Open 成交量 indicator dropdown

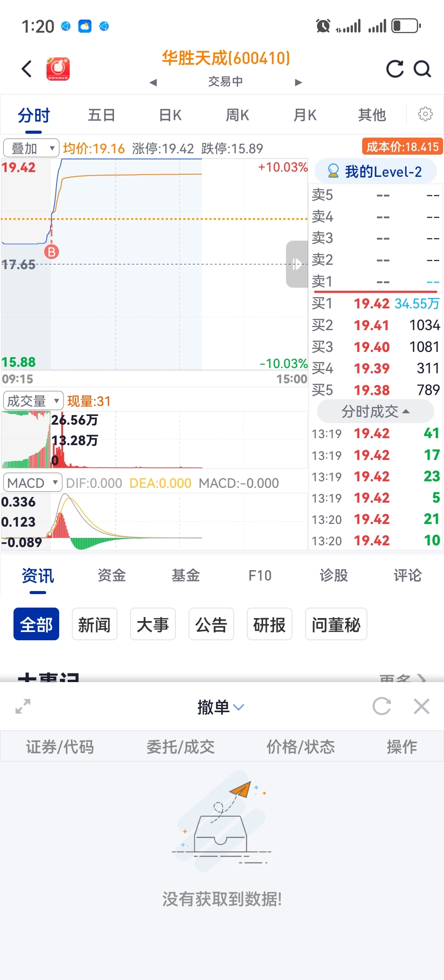tap(33, 401)
